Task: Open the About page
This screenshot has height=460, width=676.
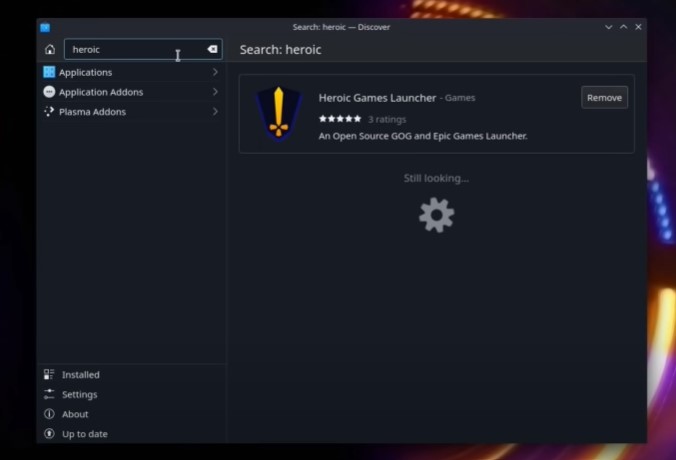Action: pyautogui.click(x=131, y=414)
